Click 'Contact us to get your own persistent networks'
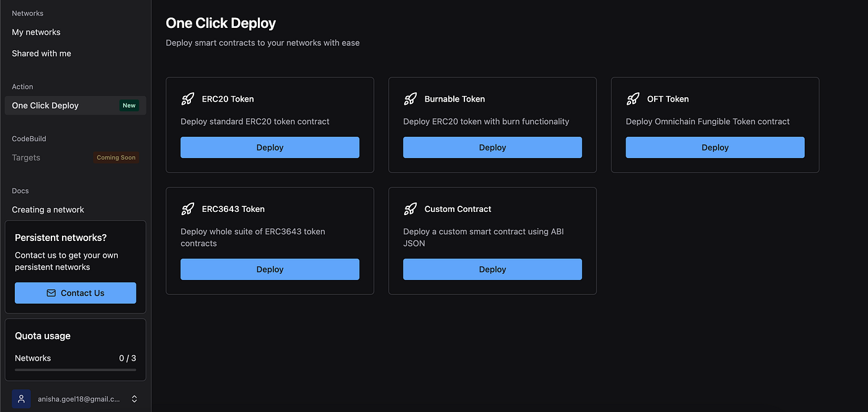Image resolution: width=868 pixels, height=412 pixels. tap(66, 261)
